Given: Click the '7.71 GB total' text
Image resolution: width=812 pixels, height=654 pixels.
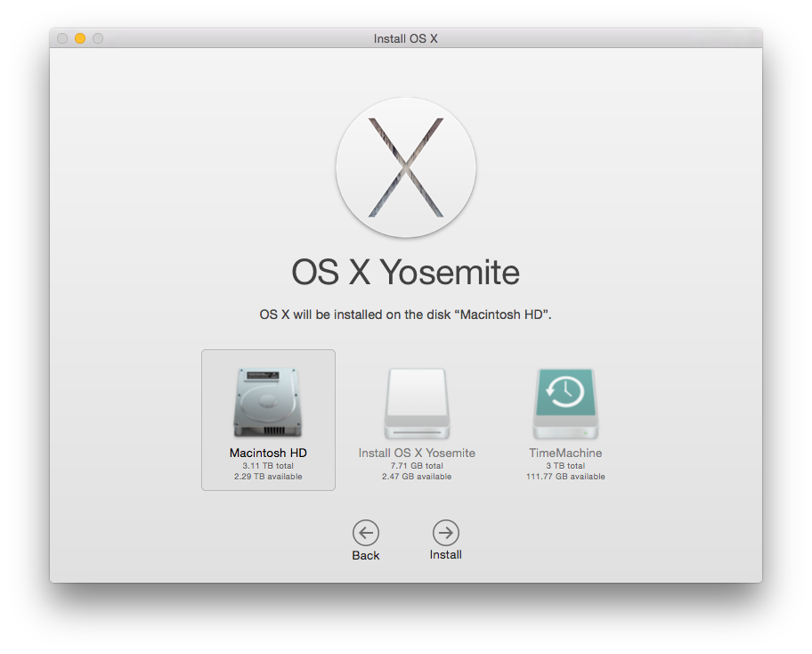Looking at the screenshot, I should (x=417, y=466).
